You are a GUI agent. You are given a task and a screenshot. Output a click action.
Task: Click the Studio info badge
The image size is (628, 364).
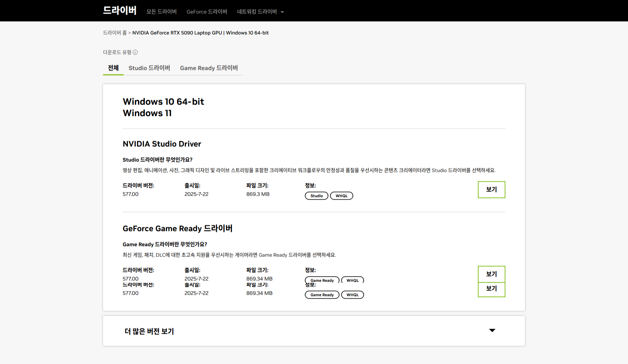(316, 196)
